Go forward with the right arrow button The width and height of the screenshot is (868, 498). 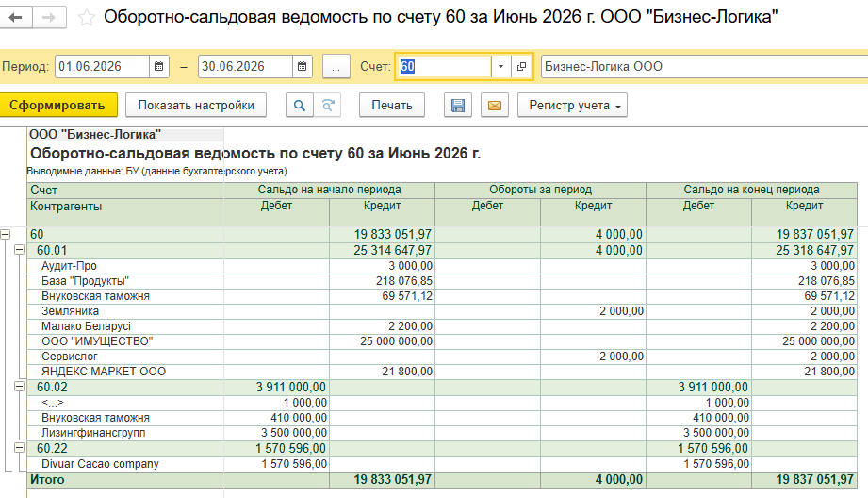(49, 17)
